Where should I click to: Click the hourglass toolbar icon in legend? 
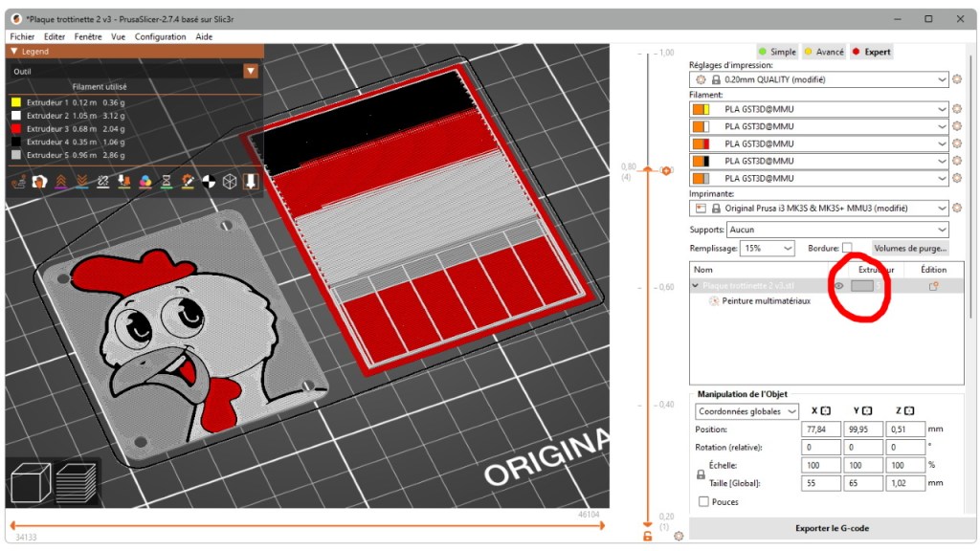(x=167, y=181)
